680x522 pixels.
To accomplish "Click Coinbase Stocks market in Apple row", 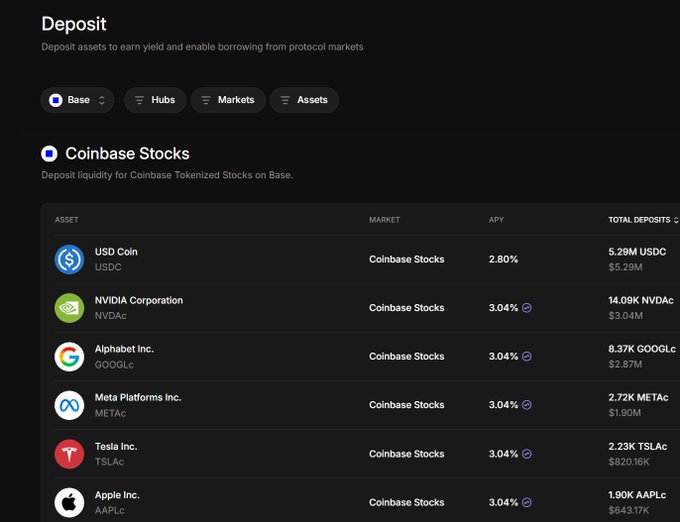I will (x=406, y=502).
